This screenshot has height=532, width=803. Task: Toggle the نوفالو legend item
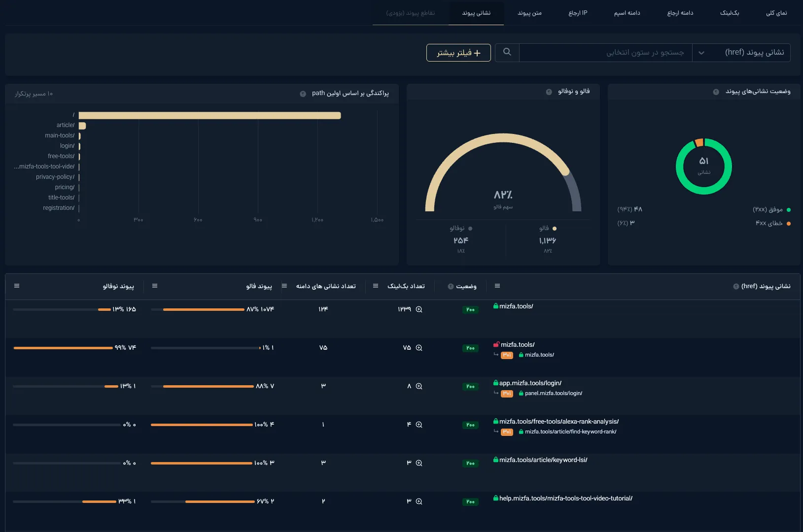(461, 229)
